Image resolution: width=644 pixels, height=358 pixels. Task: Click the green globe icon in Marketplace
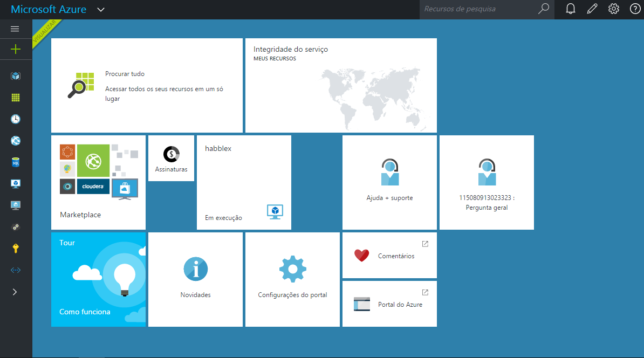pos(93,161)
